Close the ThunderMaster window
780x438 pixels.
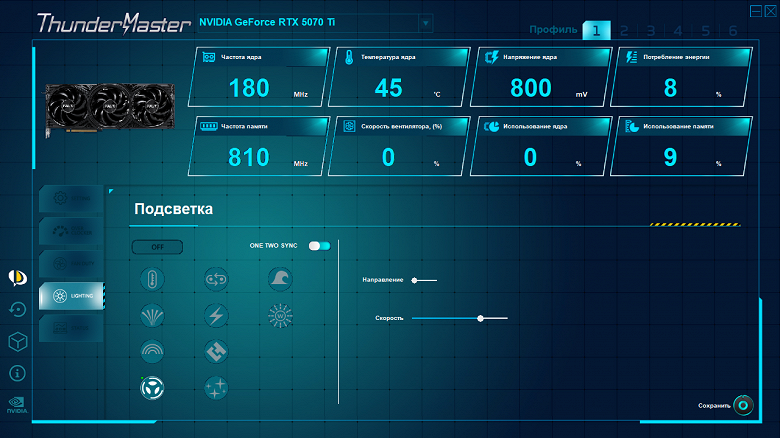(x=770, y=11)
